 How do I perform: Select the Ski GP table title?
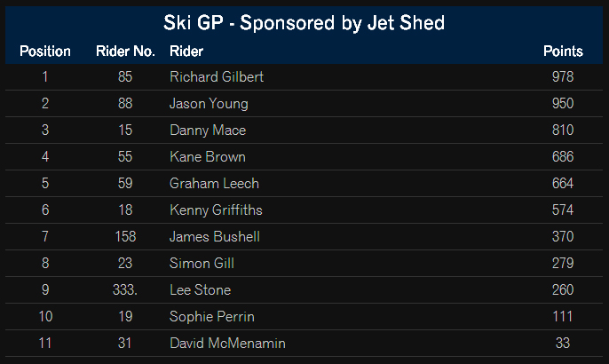(x=304, y=22)
